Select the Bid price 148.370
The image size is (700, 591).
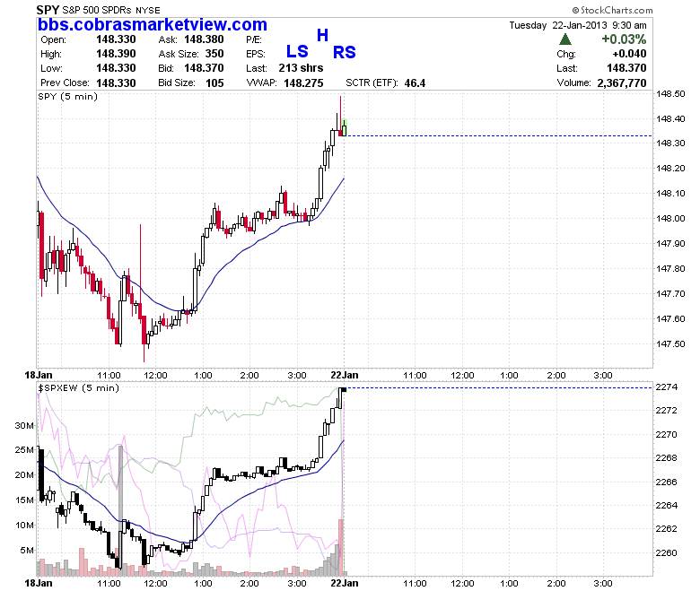204,68
